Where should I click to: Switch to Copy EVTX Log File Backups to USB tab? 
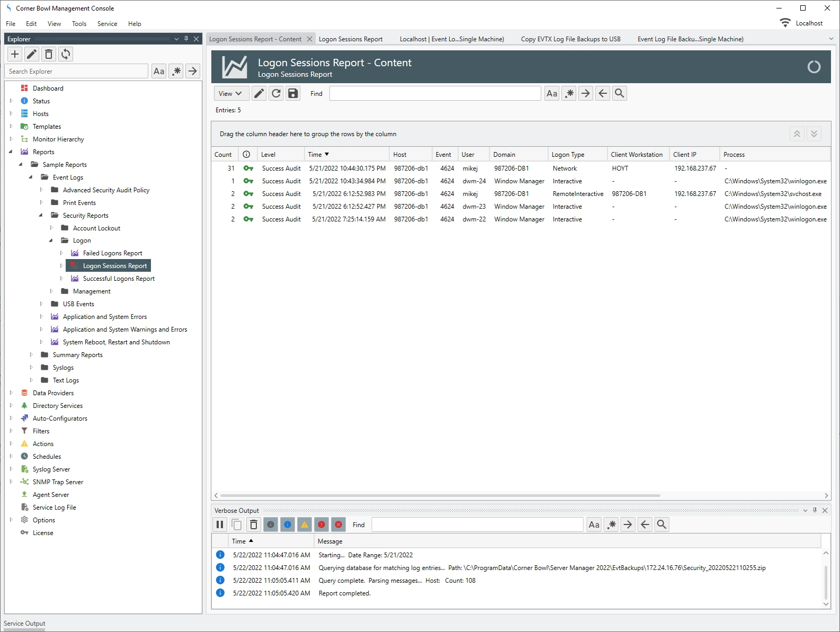[570, 39]
